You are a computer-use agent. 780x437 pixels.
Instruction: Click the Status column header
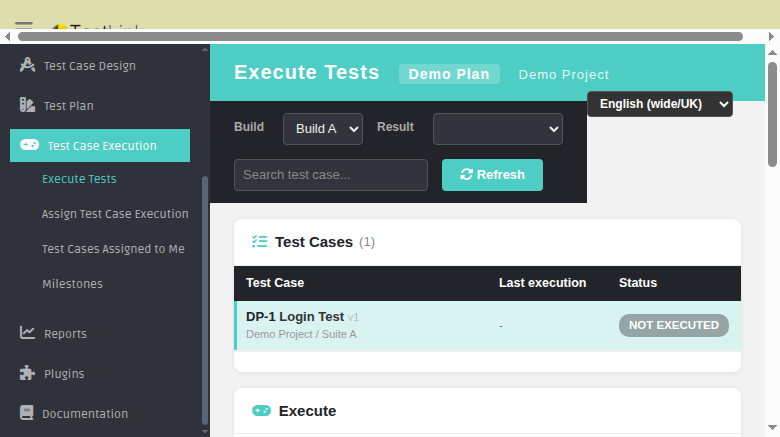[x=638, y=283]
